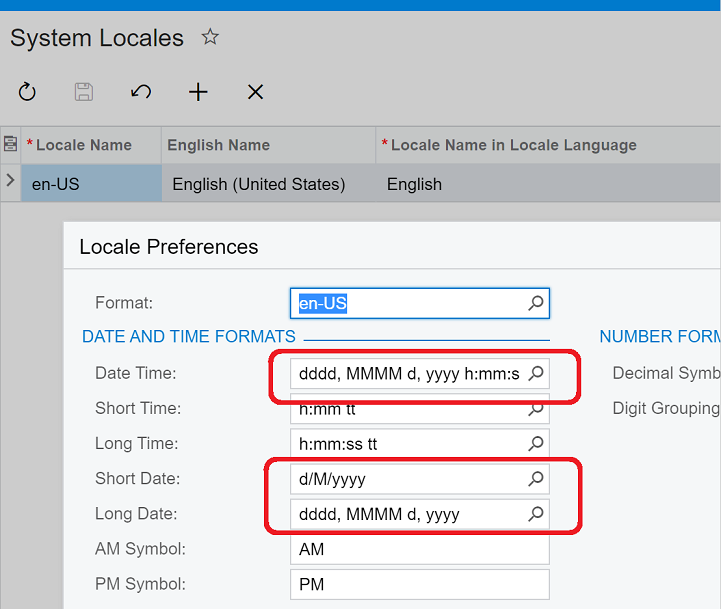
Task: Click the NUMBER FORMAT section heading
Action: tap(660, 336)
